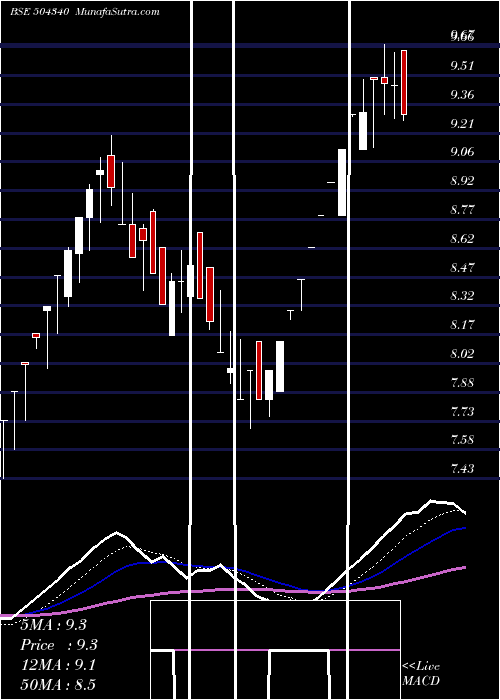Click the tall white candle spanning 8.77 to 9.06

[342, 183]
